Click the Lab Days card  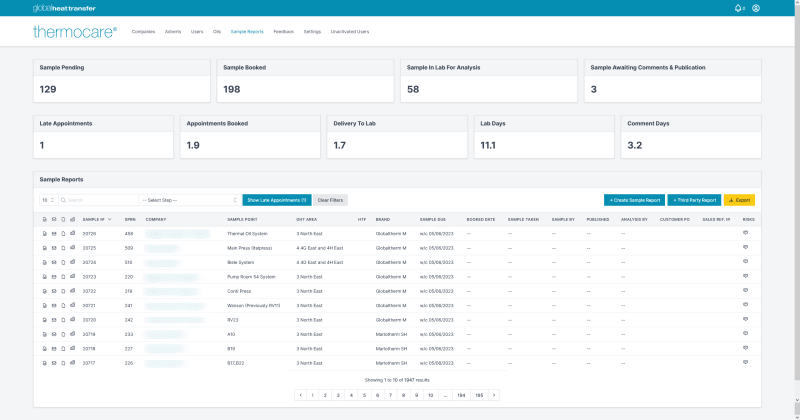544,137
